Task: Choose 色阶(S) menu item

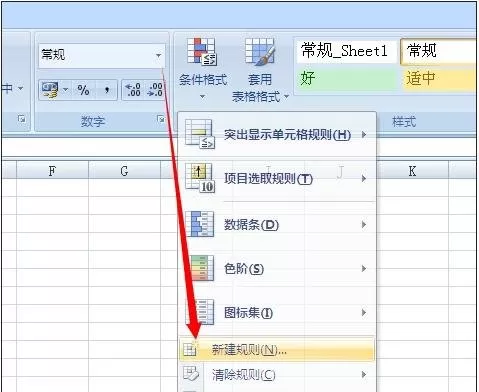Action: (277, 269)
